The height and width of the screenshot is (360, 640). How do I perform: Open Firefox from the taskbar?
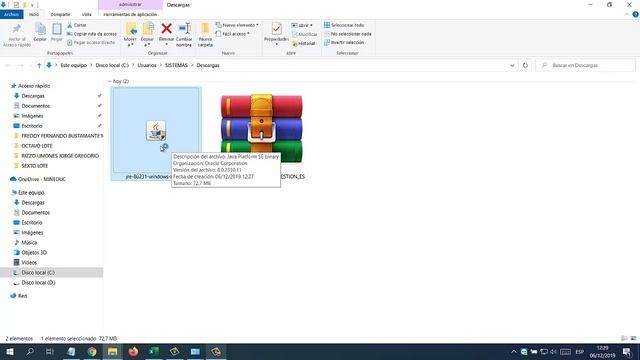point(133,351)
